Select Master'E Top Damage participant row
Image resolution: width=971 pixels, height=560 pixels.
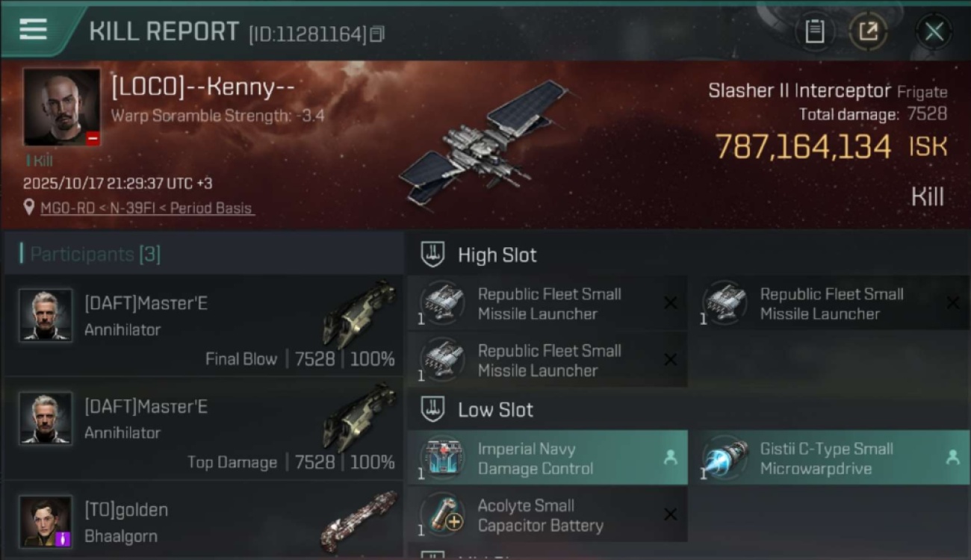203,429
